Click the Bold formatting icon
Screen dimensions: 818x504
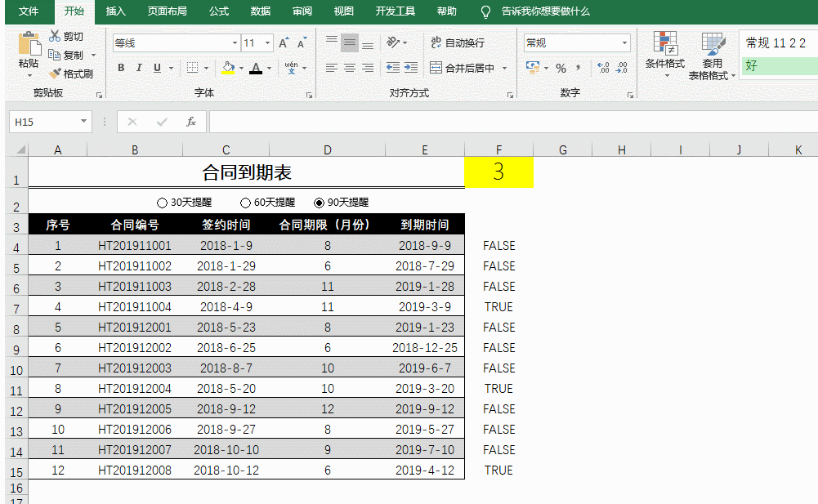(121, 69)
